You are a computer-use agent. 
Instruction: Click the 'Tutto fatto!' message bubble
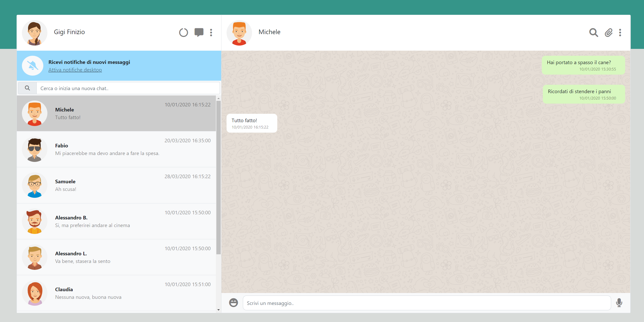pyautogui.click(x=252, y=123)
